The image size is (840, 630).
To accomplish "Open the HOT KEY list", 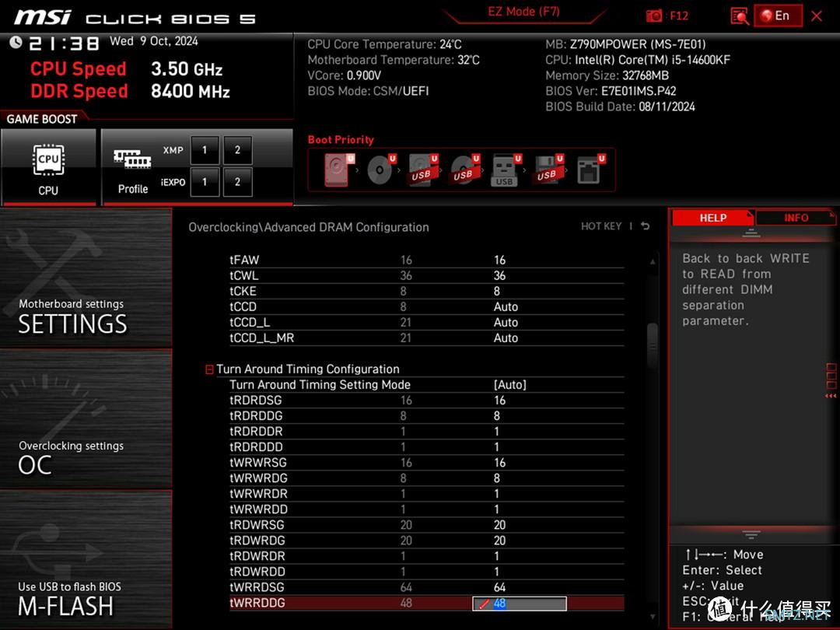I will click(601, 226).
